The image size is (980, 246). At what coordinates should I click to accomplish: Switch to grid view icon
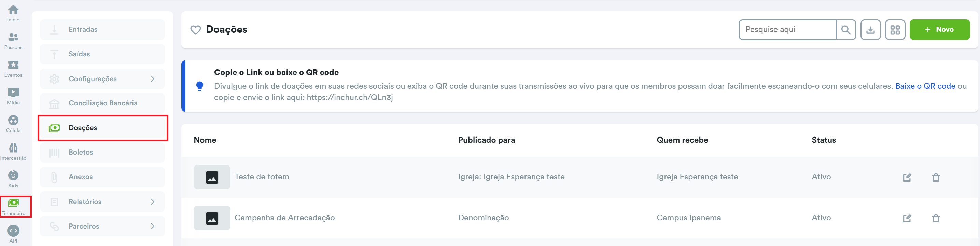895,30
